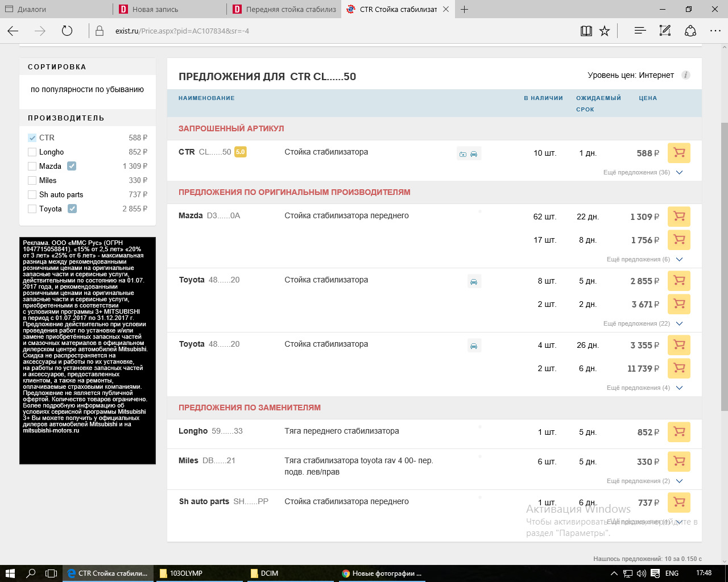Add Sh auto parts 737 ₽ to cart

679,502
